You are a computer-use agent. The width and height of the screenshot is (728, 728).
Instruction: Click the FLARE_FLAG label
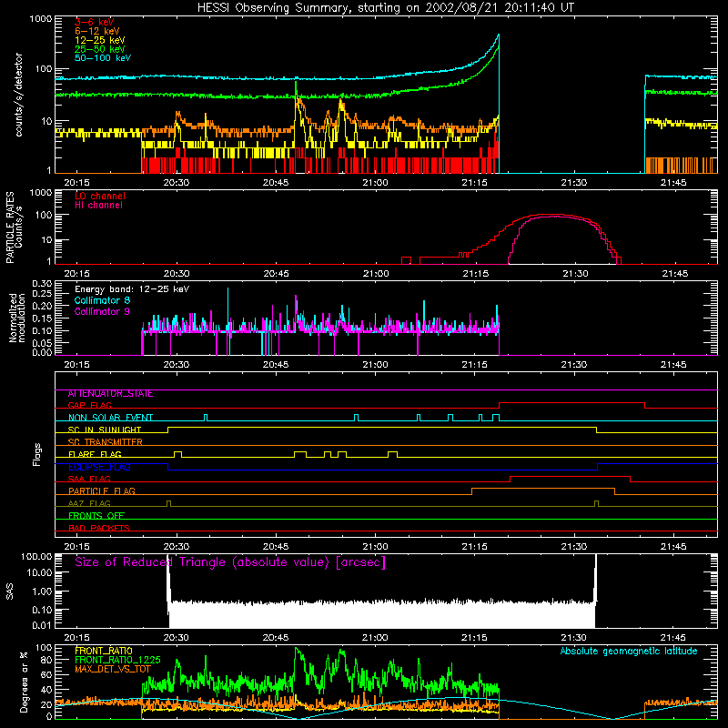tap(95, 454)
